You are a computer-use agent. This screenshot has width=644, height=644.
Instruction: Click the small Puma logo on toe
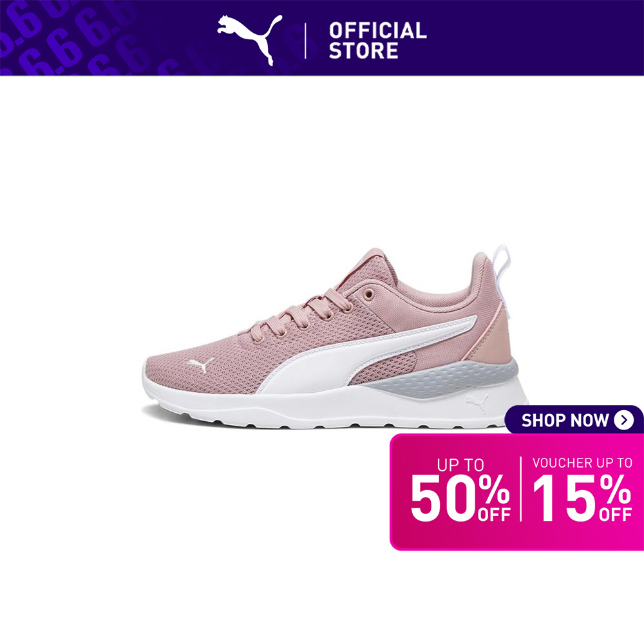(201, 365)
